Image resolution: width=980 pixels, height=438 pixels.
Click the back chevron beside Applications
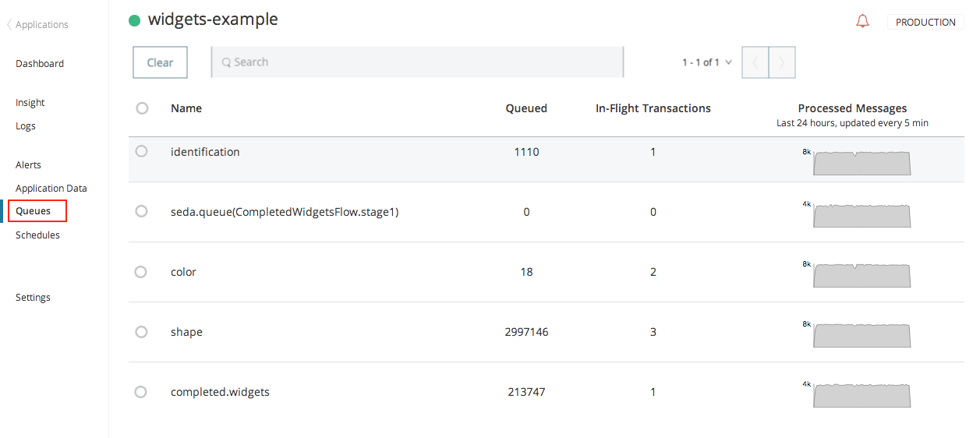tap(9, 25)
